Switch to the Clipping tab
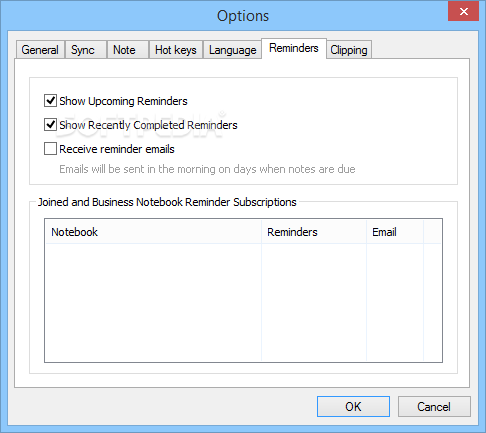 pyautogui.click(x=349, y=50)
